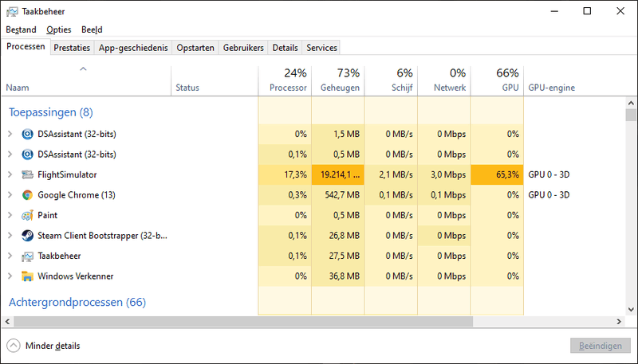Click FlightSimulator GPU value 65,3%
This screenshot has height=364, width=638.
[507, 174]
